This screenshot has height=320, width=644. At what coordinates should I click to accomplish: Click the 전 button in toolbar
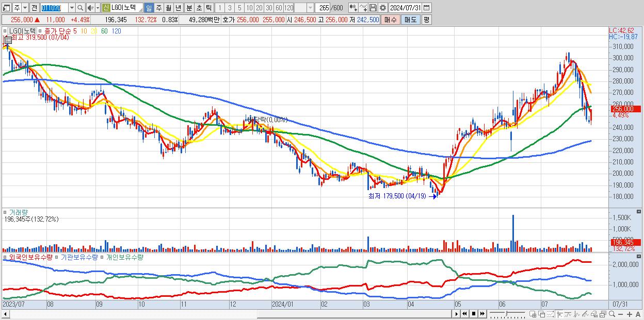[x=34, y=8]
